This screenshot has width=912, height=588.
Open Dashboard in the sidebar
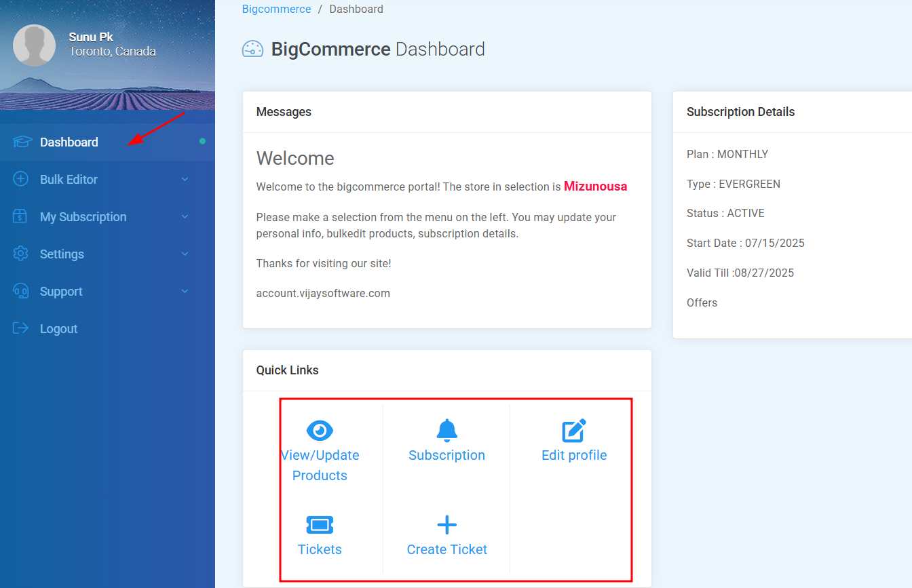(x=107, y=142)
